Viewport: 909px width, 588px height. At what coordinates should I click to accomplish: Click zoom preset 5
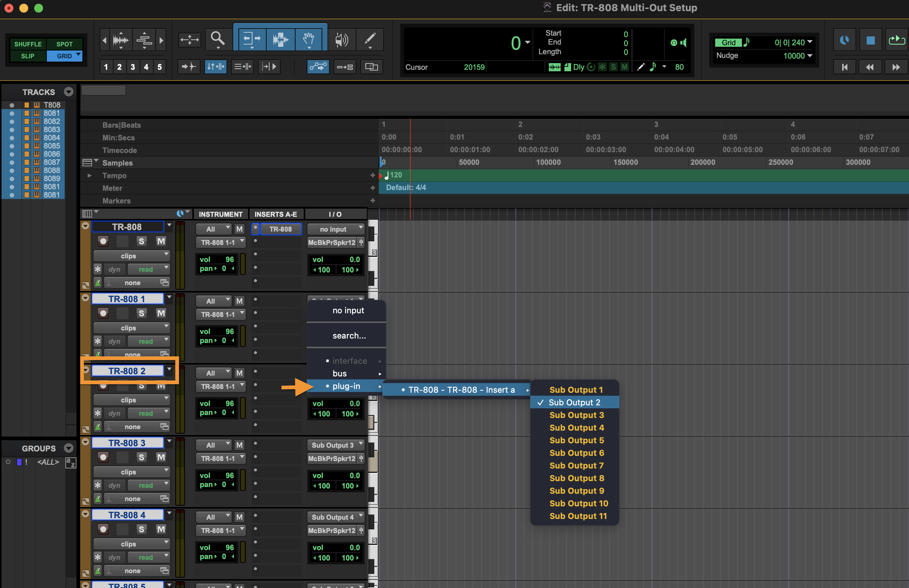pos(160,67)
